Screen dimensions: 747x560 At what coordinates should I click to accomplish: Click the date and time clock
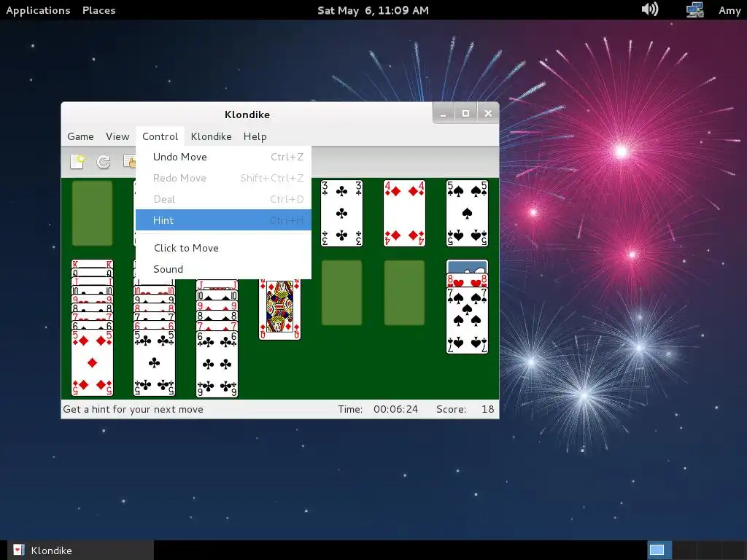[x=373, y=10]
